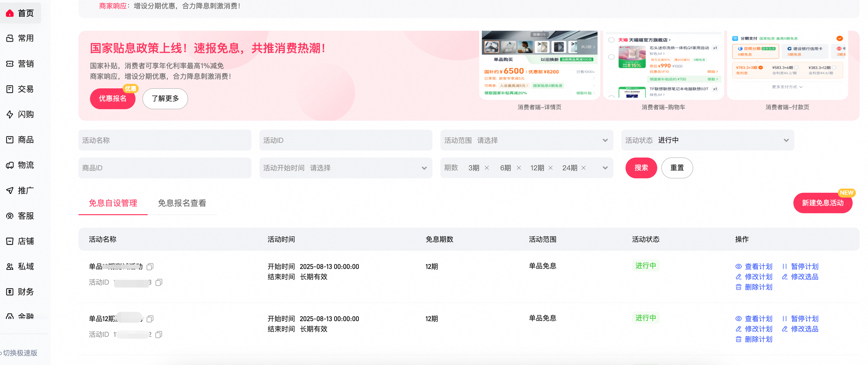Open the 财务 finance sidebar icon
The width and height of the screenshot is (868, 365).
click(10, 292)
